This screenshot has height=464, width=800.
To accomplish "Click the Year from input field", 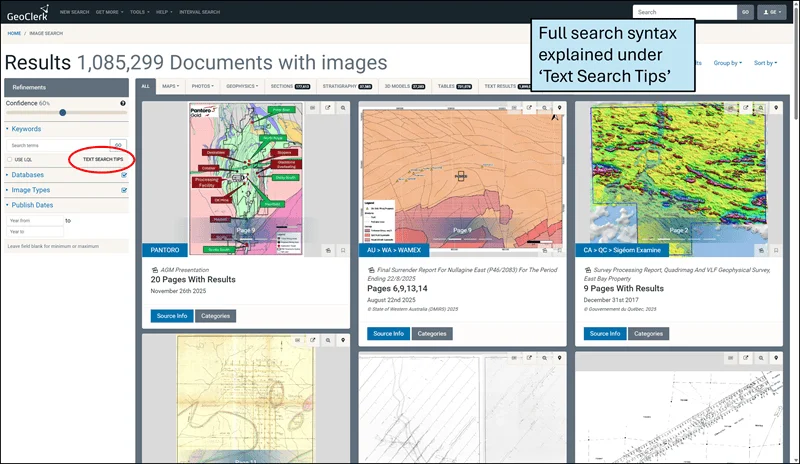I will click(x=34, y=220).
